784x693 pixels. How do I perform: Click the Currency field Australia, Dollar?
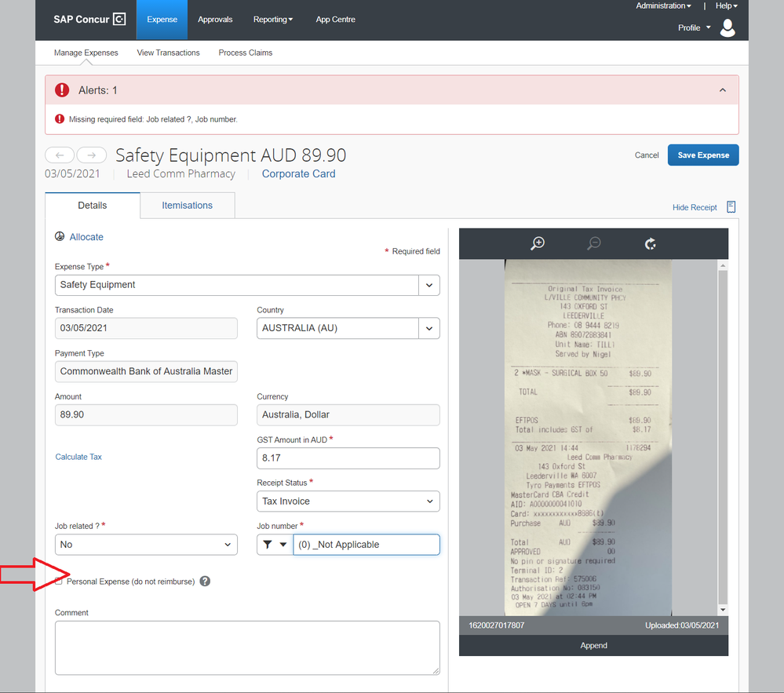348,415
